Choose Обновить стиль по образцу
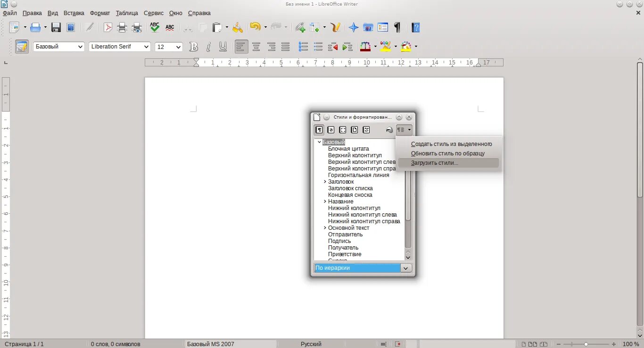The height and width of the screenshot is (348, 644). [x=448, y=154]
